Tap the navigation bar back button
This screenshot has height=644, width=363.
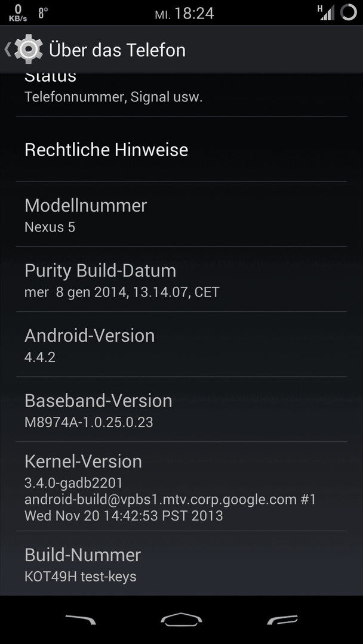tap(81, 620)
